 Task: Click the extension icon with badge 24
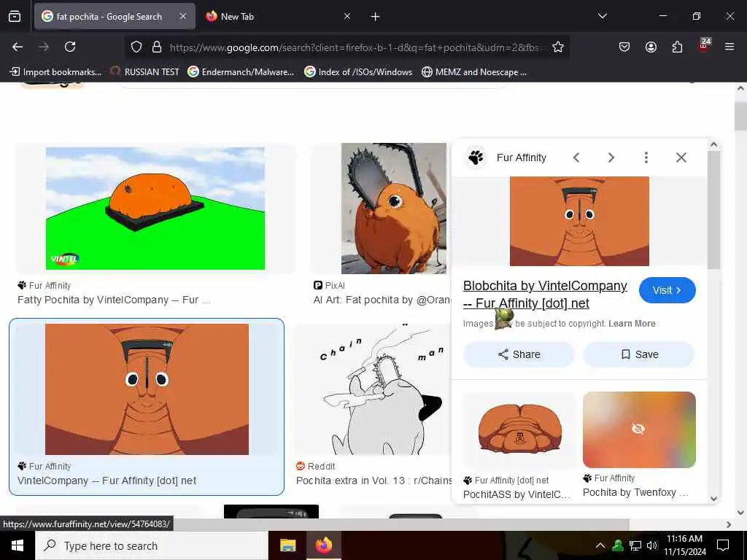pyautogui.click(x=704, y=46)
